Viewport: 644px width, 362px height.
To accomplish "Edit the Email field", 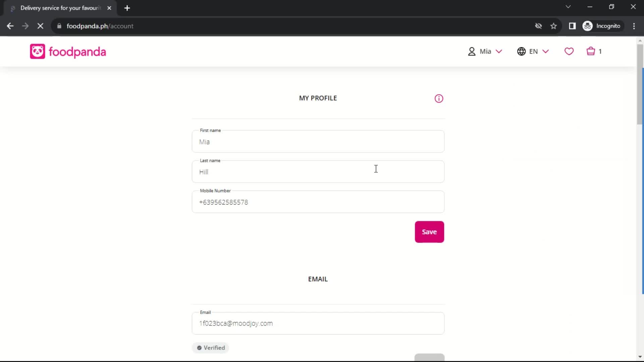I will tap(318, 323).
